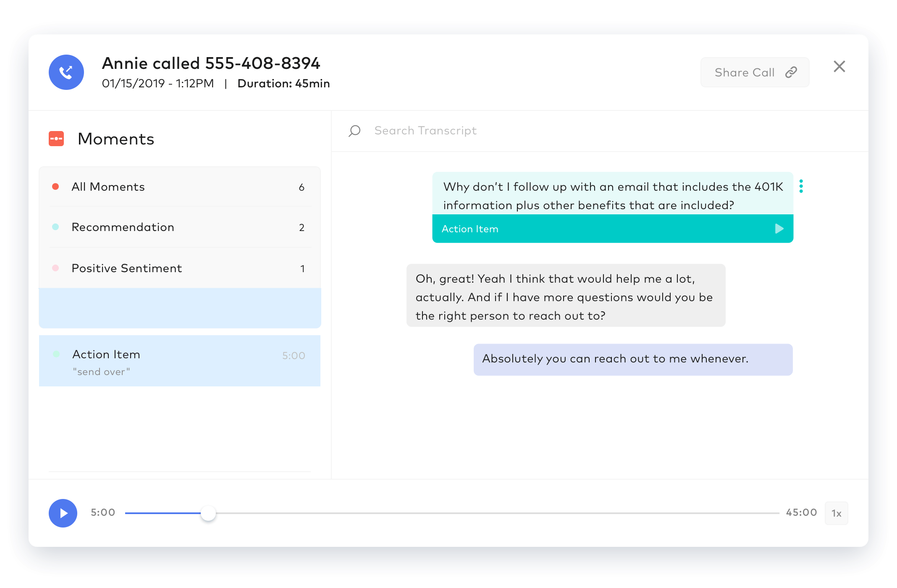This screenshot has height=588, width=897.
Task: Click the blue outgoing call icon
Action: point(66,72)
